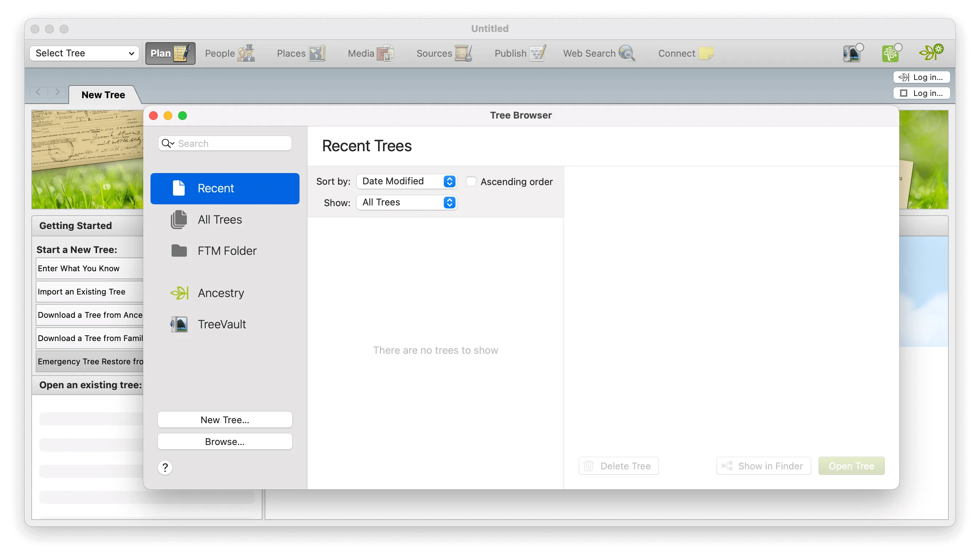Open help via the question mark icon
This screenshot has height=557, width=980.
[165, 467]
